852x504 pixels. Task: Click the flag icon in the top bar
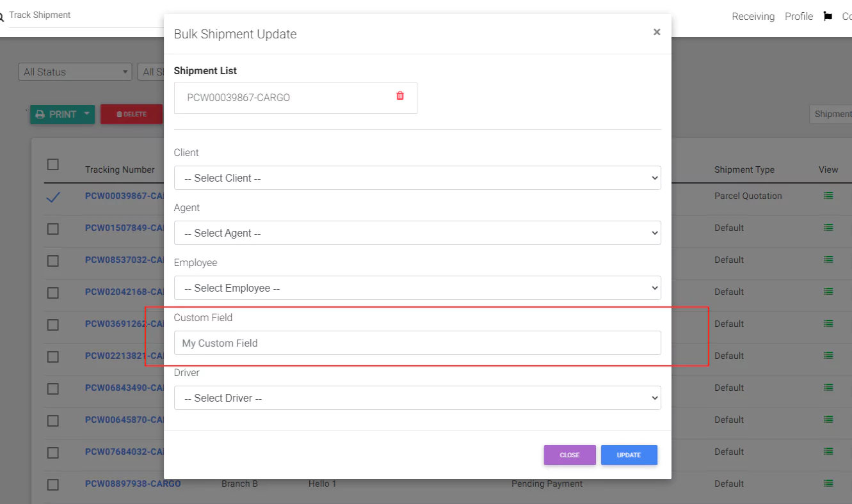tap(828, 17)
